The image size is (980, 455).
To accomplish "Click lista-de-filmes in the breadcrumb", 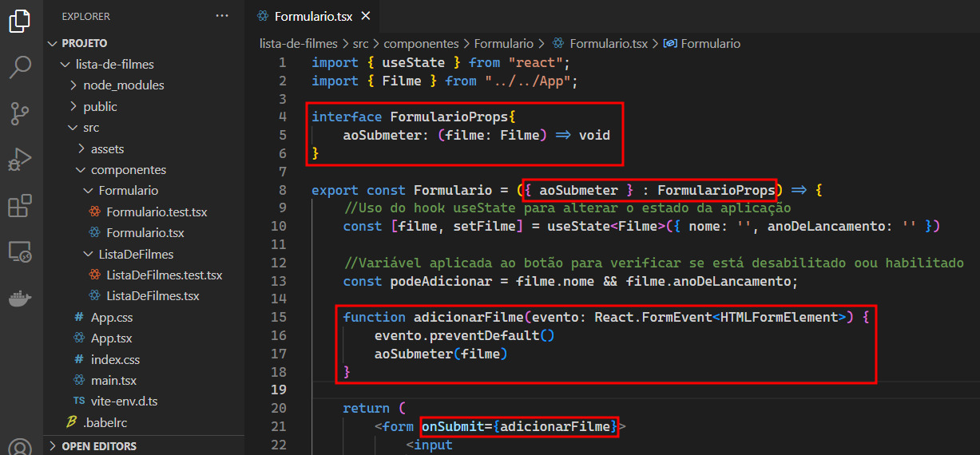I will [x=299, y=44].
